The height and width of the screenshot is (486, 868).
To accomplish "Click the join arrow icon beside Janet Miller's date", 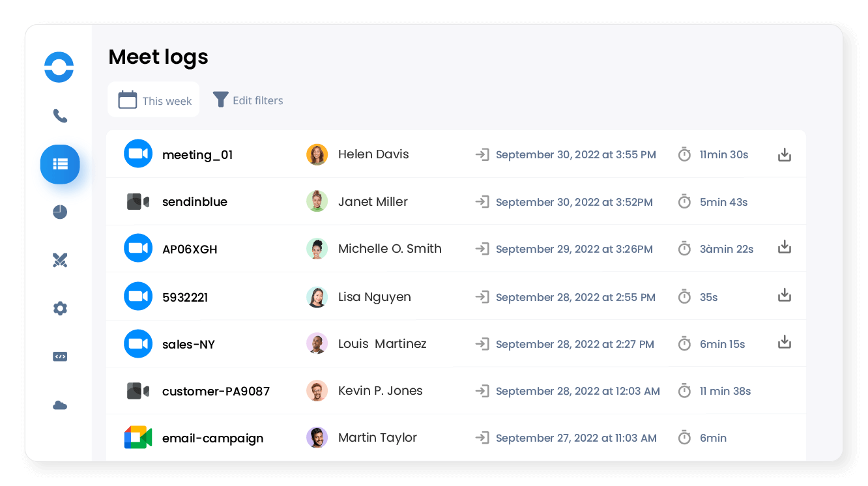I will (482, 202).
